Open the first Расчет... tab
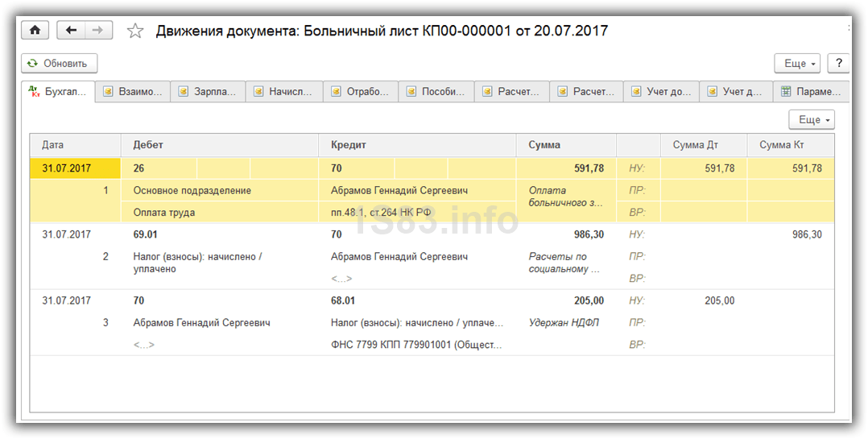This screenshot has width=868, height=439. click(512, 92)
